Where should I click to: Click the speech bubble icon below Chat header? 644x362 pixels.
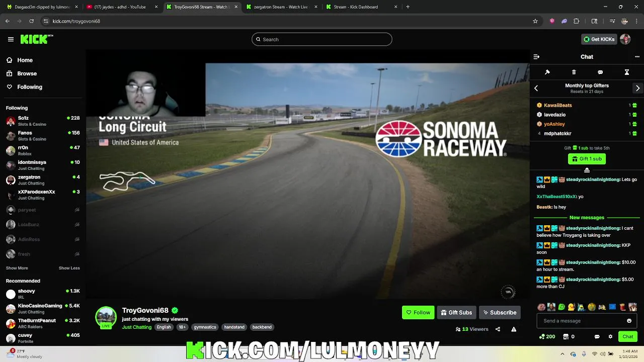coord(600,72)
